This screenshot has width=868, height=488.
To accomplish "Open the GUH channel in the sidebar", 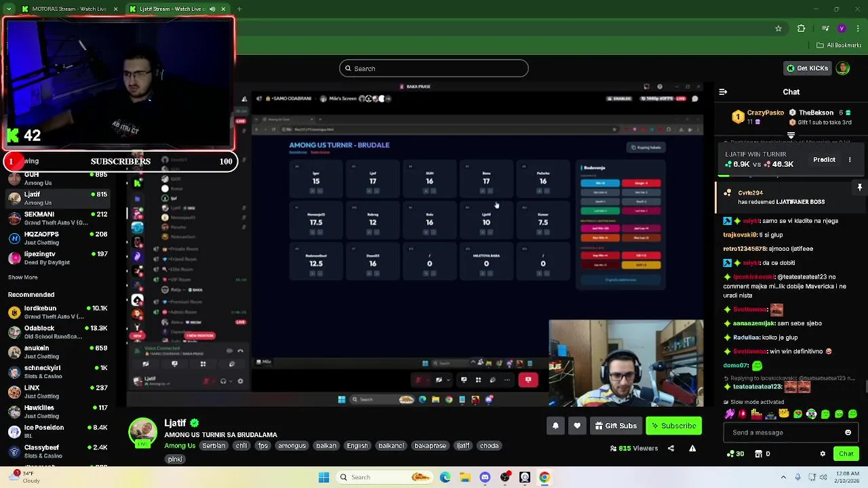I will point(58,179).
